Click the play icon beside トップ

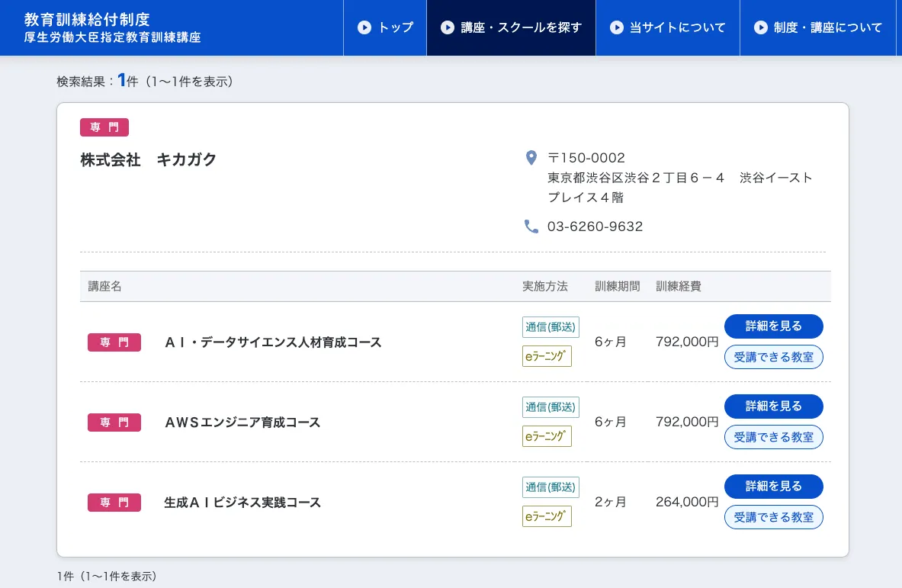pyautogui.click(x=364, y=27)
